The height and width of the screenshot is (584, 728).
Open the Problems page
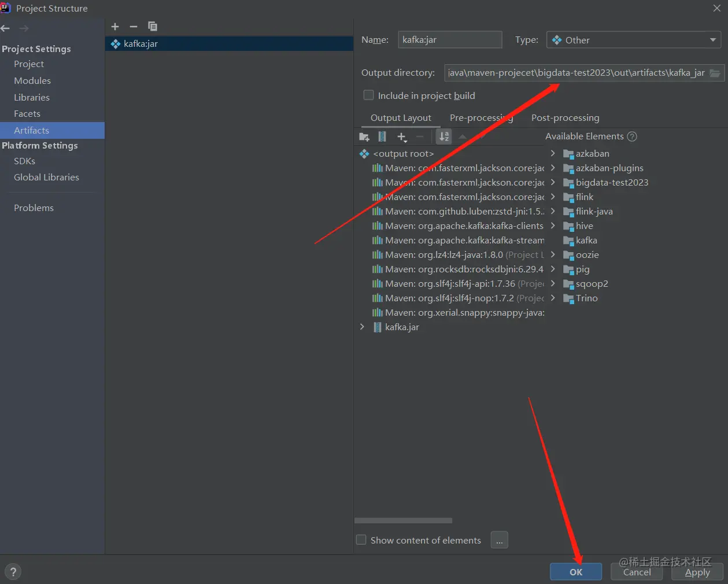pos(34,208)
